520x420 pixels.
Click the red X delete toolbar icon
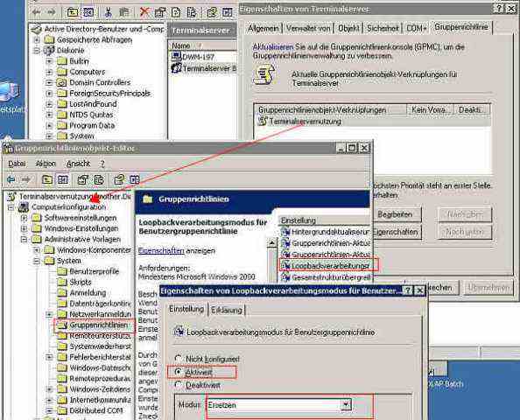(144, 12)
